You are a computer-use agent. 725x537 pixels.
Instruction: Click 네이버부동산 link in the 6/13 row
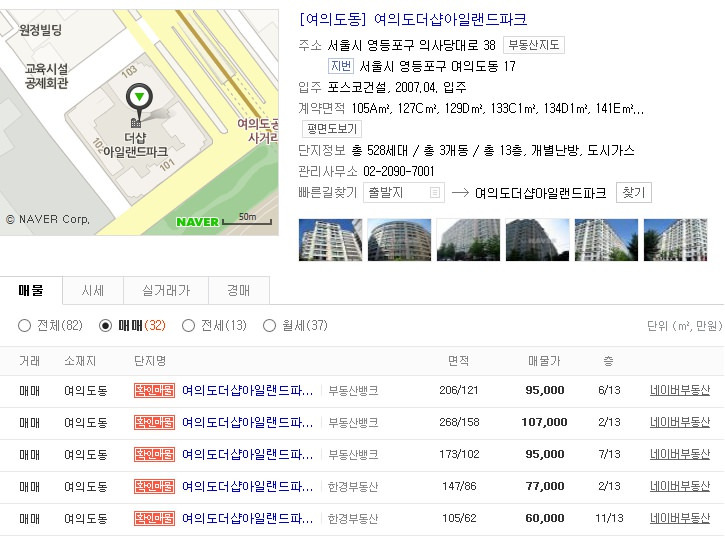pos(680,390)
